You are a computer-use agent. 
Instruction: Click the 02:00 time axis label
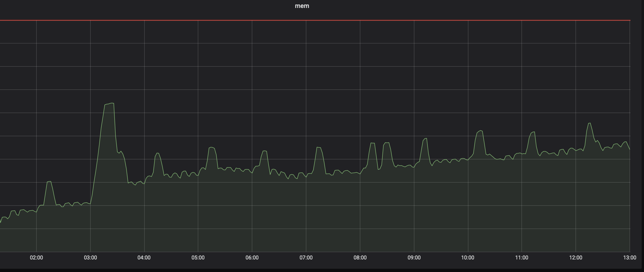[36, 258]
